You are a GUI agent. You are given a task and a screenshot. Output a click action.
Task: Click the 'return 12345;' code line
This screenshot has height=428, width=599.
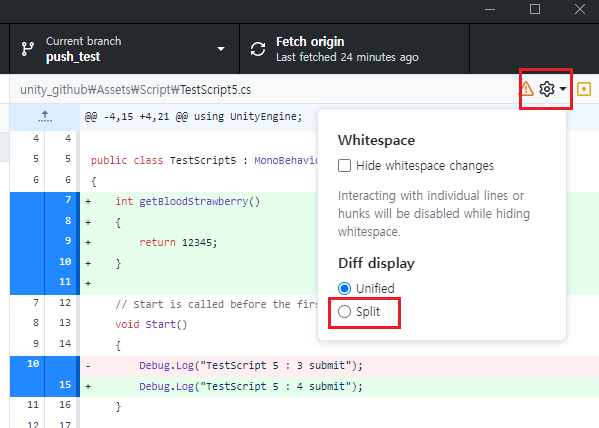coord(178,242)
